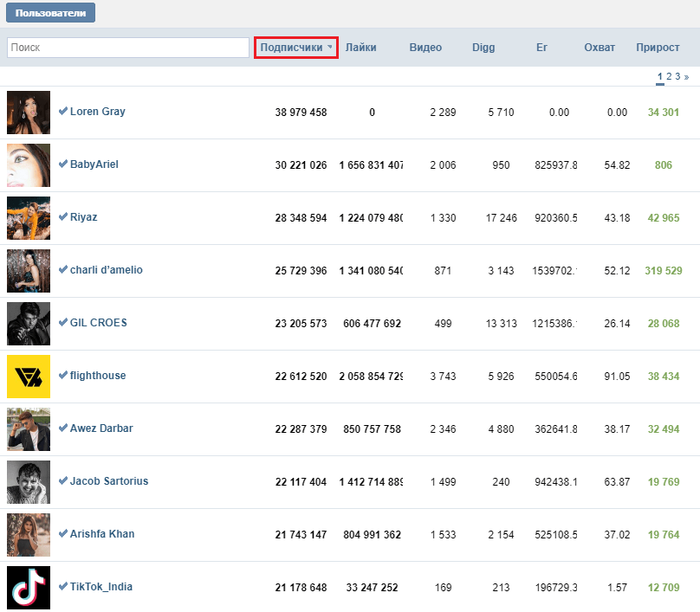
Task: Jump to next pages with » arrow
Action: (x=687, y=77)
